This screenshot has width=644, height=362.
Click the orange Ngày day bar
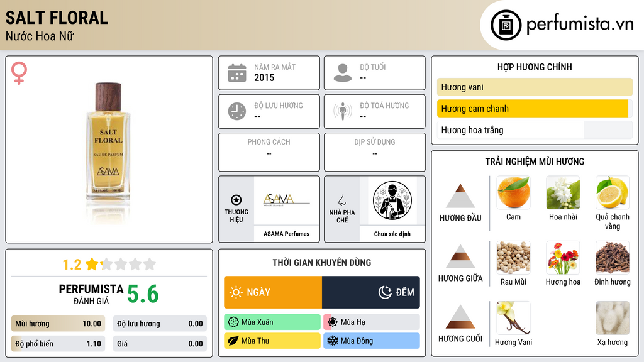coord(273,292)
